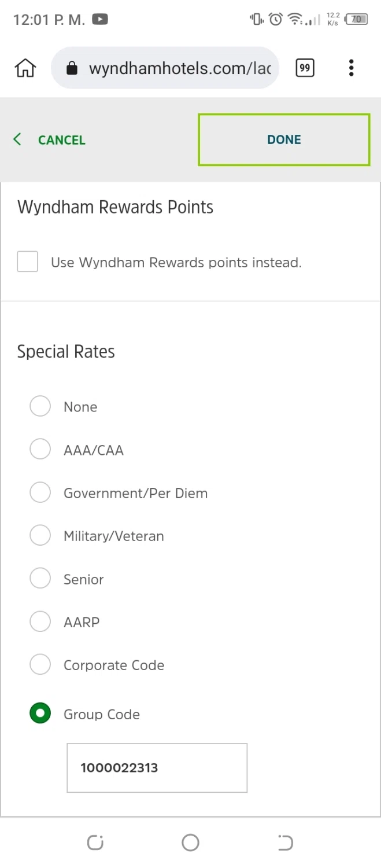Choose the Corporate Code option
This screenshot has height=868, width=381.
tap(40, 665)
